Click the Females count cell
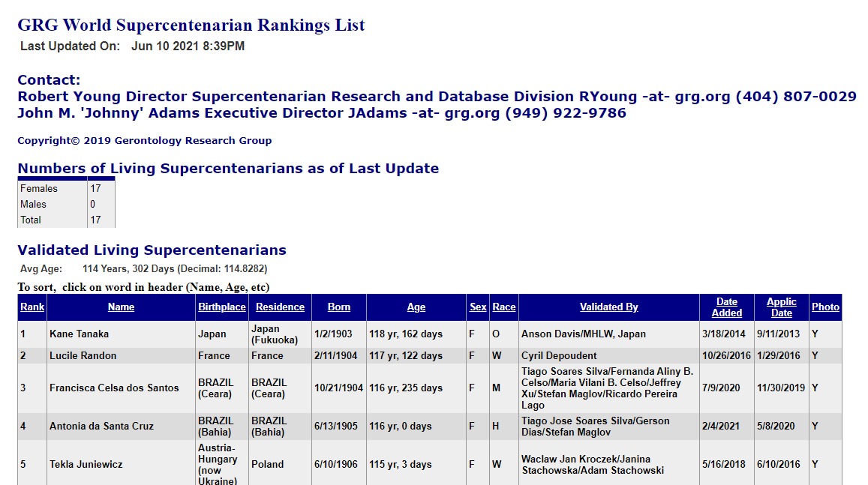 pos(95,189)
